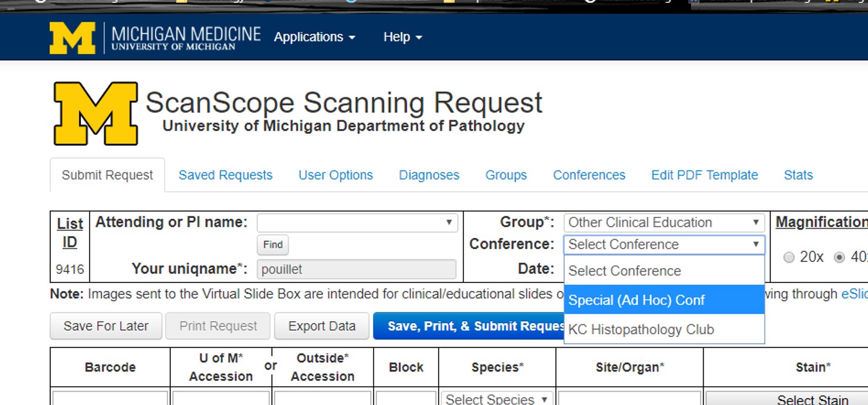Click the large yellow M logo beside the page title
The image size is (868, 405).
(96, 114)
